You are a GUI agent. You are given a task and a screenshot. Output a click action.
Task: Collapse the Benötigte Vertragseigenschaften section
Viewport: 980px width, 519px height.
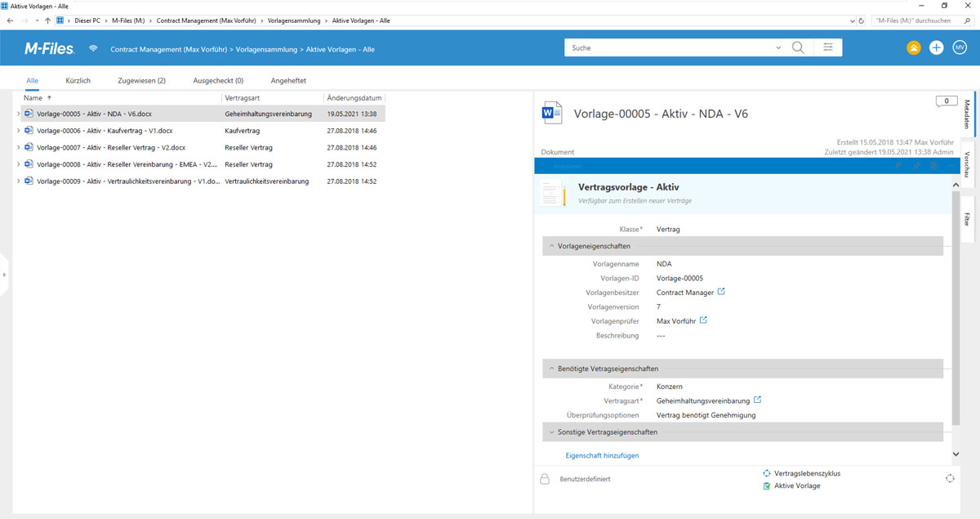551,369
